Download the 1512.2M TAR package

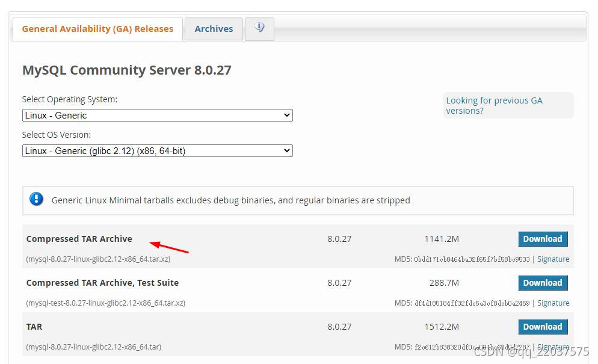pos(543,327)
